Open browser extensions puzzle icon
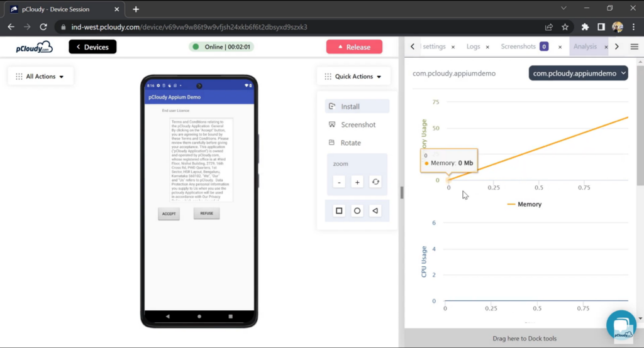Screen dimensions: 644x348 point(586,27)
